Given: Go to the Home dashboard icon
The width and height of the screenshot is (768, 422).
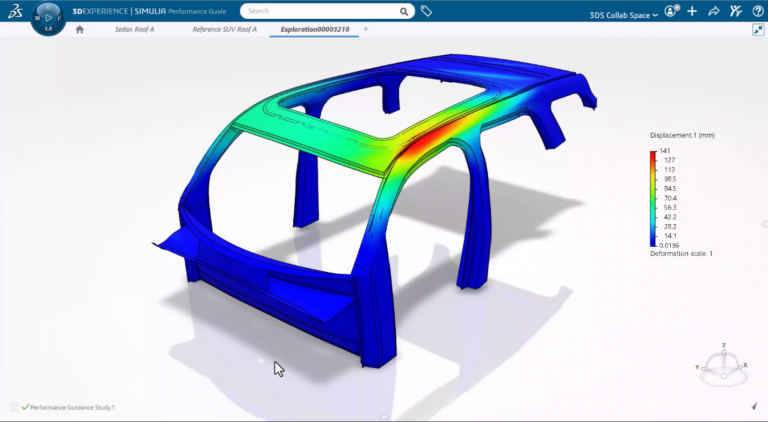Looking at the screenshot, I should pyautogui.click(x=80, y=29).
